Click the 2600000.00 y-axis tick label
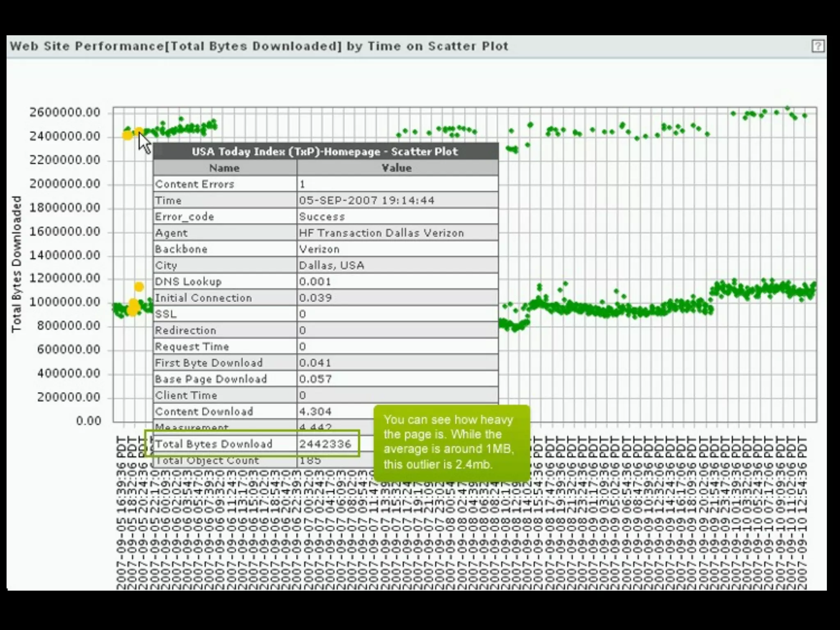 [x=65, y=112]
